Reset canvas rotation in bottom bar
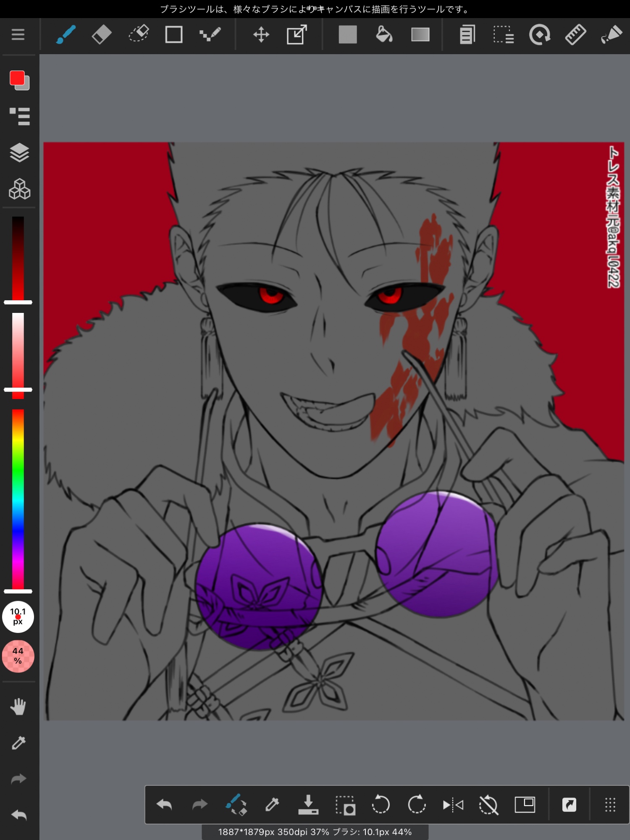The width and height of the screenshot is (630, 840). [x=488, y=805]
